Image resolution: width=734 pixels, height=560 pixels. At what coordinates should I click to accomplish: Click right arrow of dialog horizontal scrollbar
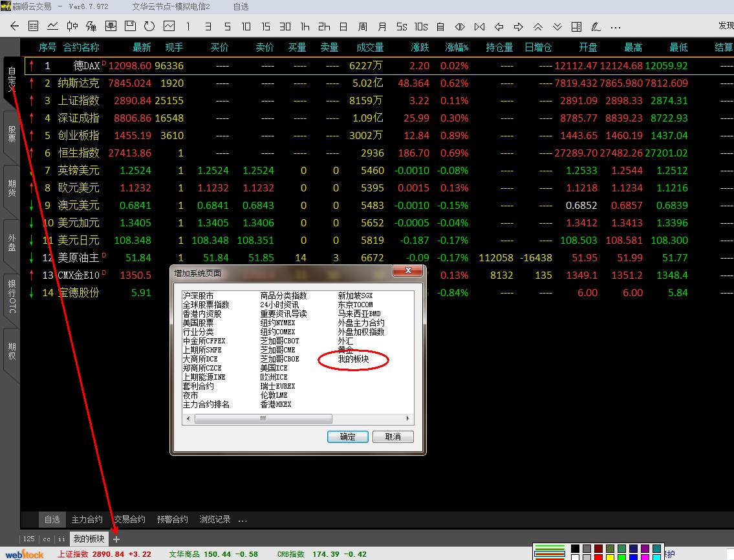pyautogui.click(x=408, y=418)
